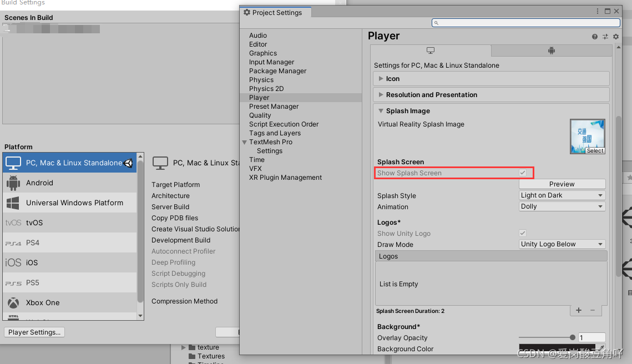Select the Universal Windows Platform icon
This screenshot has height=364, width=632.
(13, 203)
